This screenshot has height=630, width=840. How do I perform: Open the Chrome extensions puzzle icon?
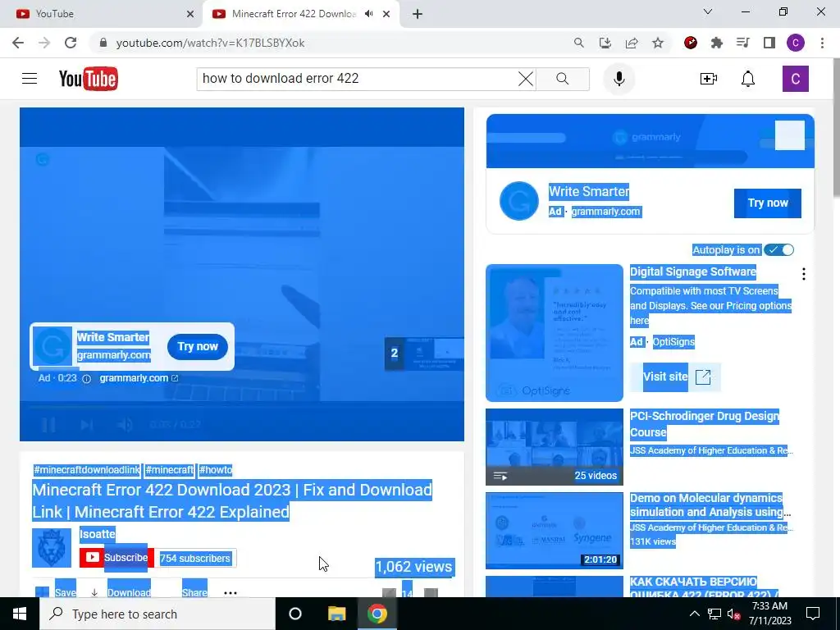716,43
